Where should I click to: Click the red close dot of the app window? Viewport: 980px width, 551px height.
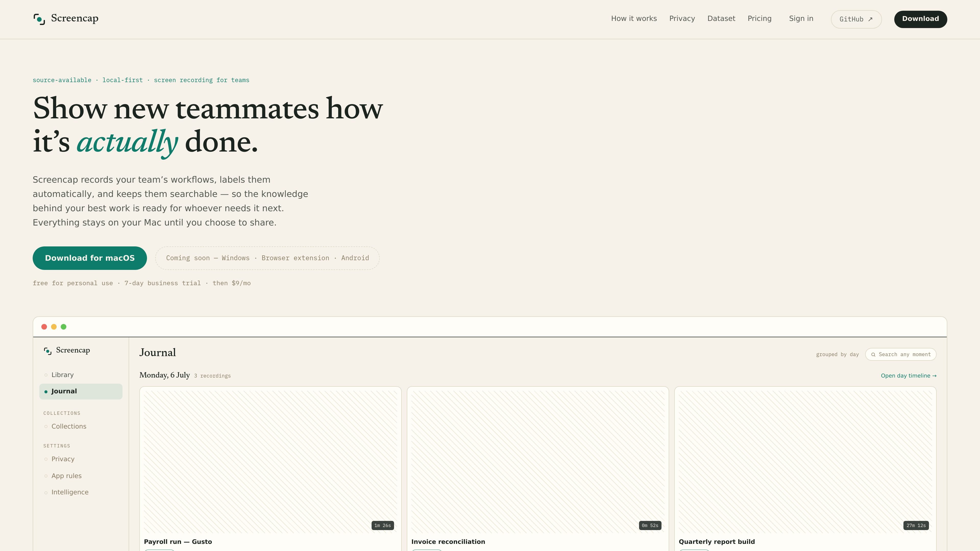[x=44, y=327]
